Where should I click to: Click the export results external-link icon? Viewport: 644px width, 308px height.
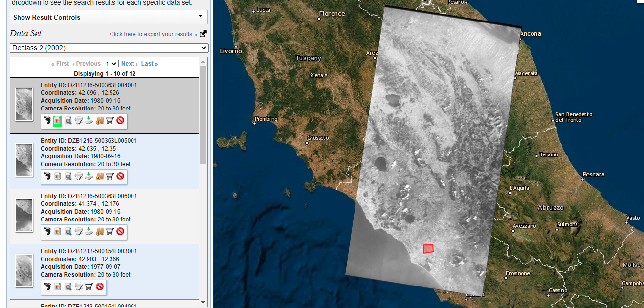[x=203, y=34]
